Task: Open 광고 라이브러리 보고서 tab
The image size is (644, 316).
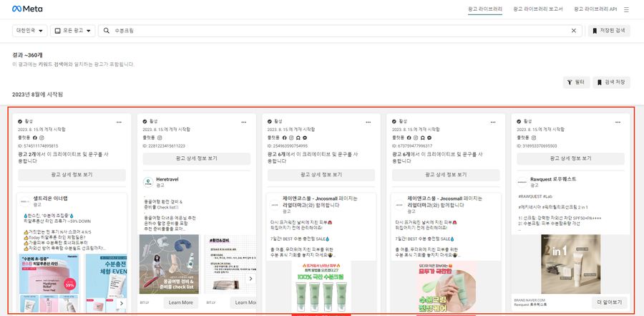Action: tap(537, 9)
